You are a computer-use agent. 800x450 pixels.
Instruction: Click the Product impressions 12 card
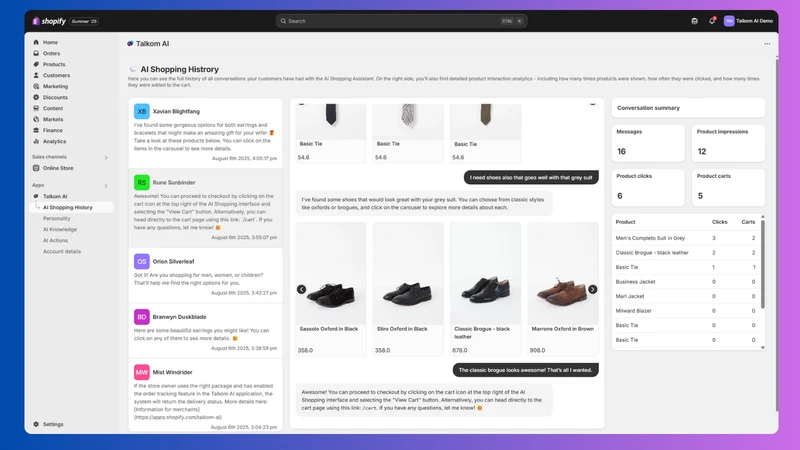728,143
